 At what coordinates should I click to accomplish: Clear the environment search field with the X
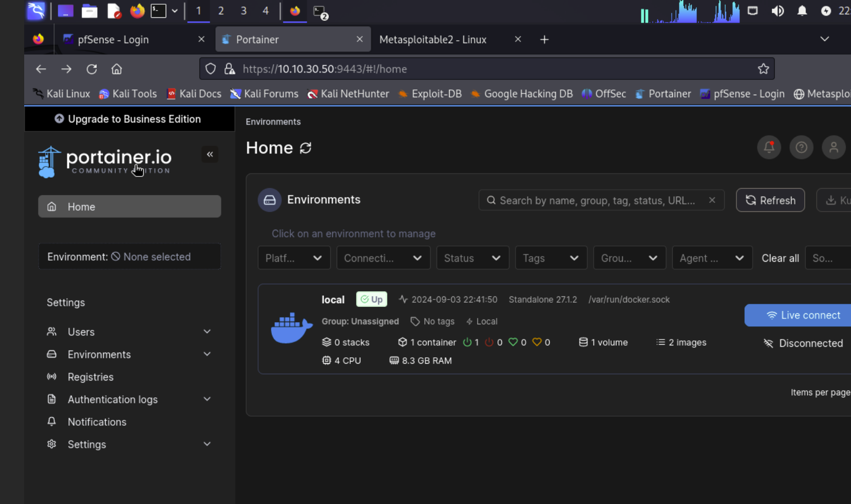click(712, 200)
